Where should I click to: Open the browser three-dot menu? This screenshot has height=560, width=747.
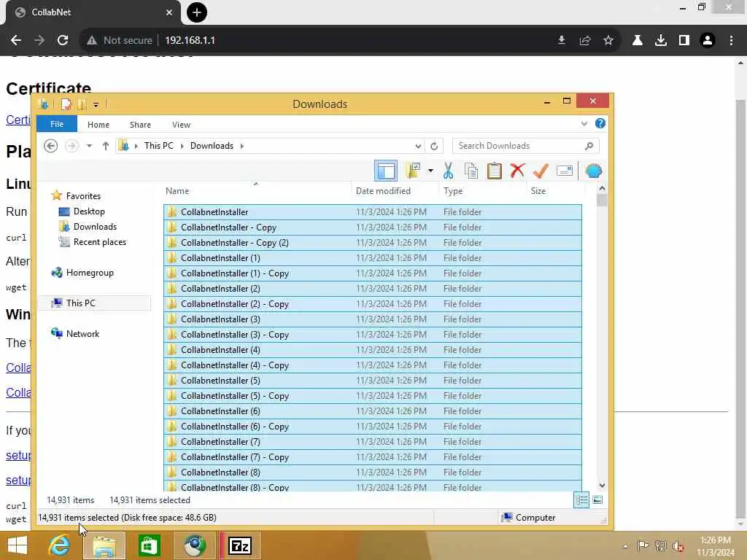731,41
